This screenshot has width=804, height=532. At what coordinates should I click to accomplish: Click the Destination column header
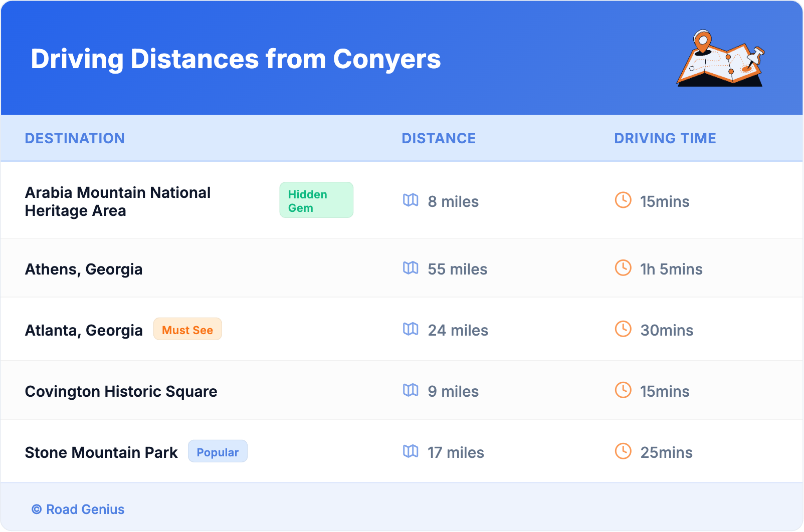click(x=75, y=138)
